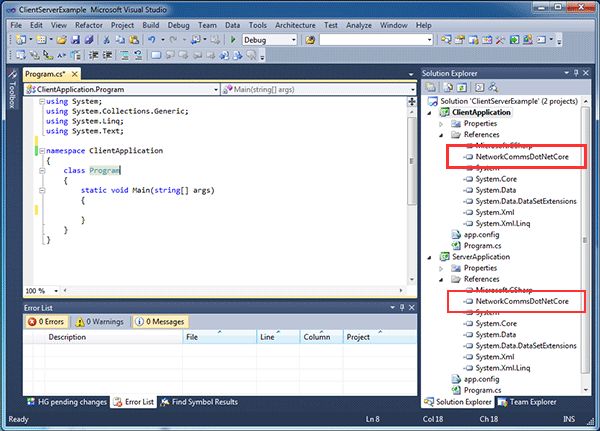Comment out selected lines with the toolbar icon
Screen dimensions: 600x431
pyautogui.click(x=124, y=56)
